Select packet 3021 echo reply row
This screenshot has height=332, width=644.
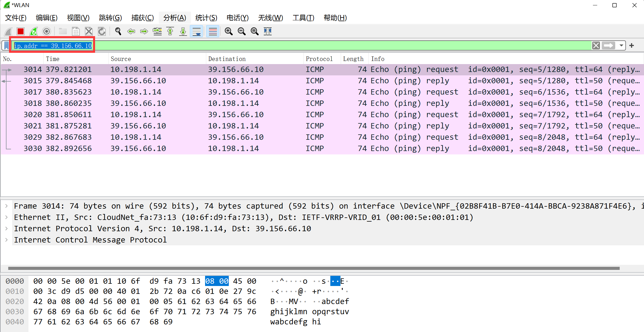click(322, 126)
